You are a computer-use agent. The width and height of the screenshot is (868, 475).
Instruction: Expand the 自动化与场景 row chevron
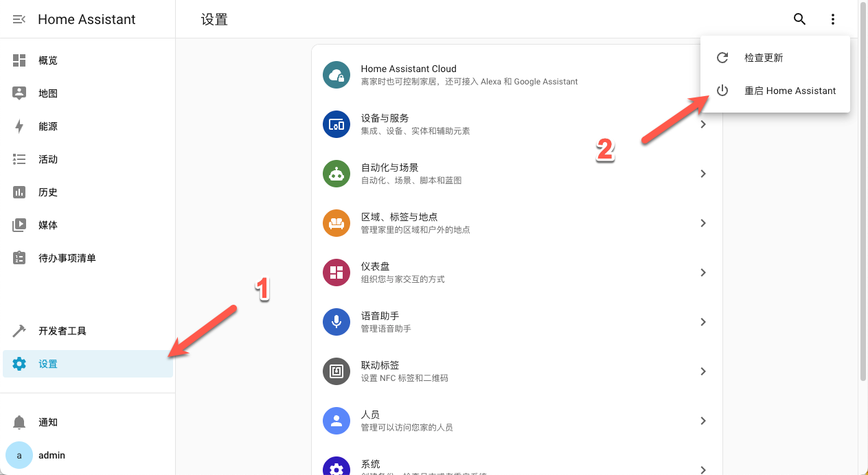click(x=703, y=174)
